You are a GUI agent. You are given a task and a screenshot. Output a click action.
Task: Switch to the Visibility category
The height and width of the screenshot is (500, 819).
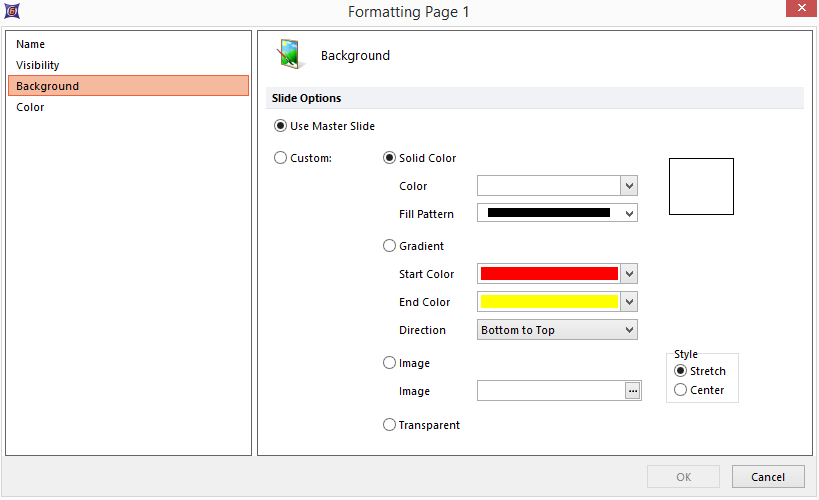[38, 65]
